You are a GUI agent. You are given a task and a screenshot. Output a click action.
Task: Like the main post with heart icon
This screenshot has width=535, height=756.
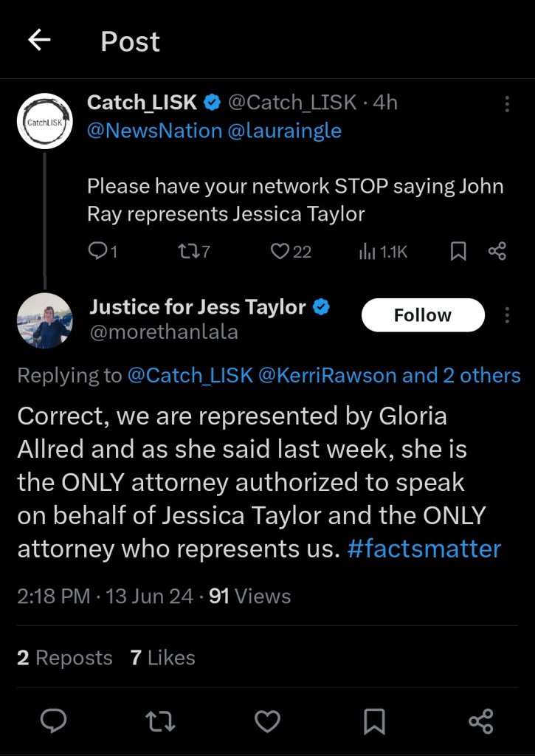pos(268,721)
